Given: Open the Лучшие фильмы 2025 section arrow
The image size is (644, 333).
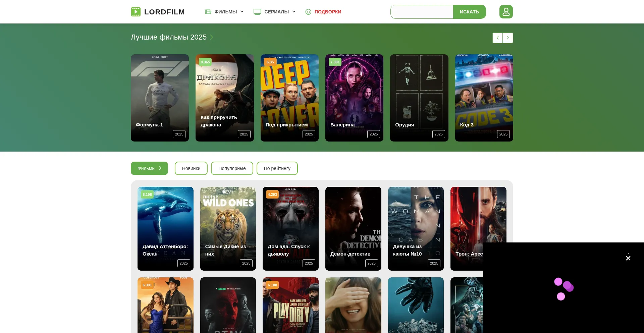Looking at the screenshot, I should tap(212, 37).
